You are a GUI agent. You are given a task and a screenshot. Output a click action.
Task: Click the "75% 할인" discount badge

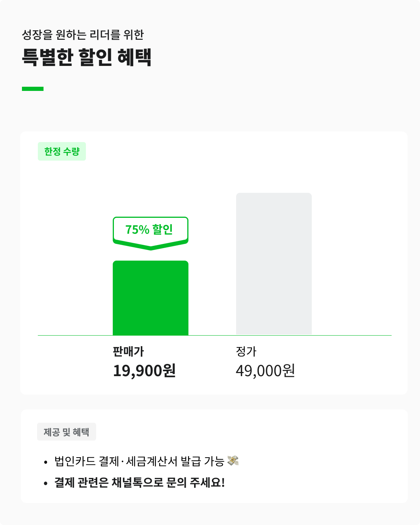pos(150,230)
